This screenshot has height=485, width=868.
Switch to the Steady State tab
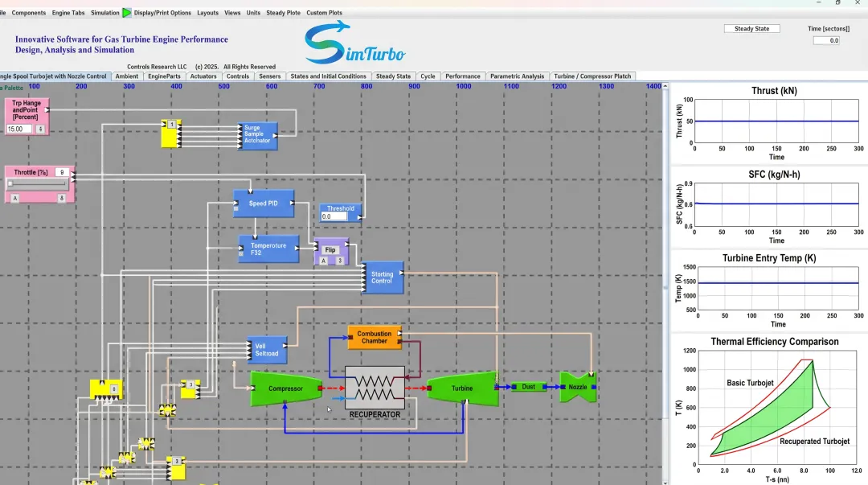393,76
